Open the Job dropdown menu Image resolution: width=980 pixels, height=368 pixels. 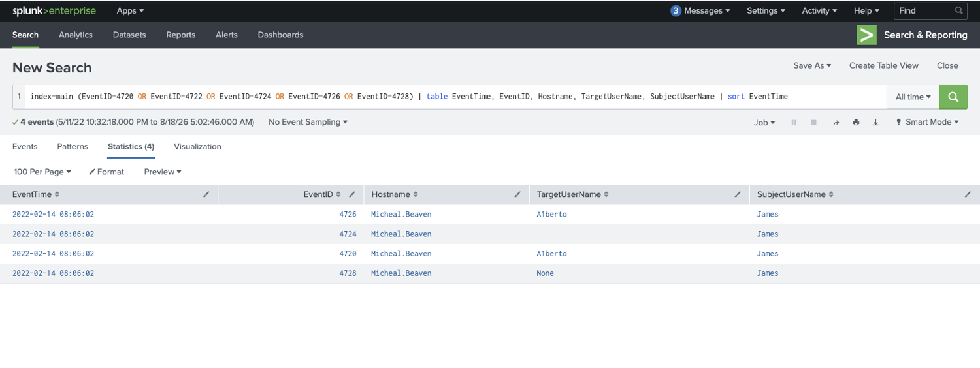click(x=764, y=122)
